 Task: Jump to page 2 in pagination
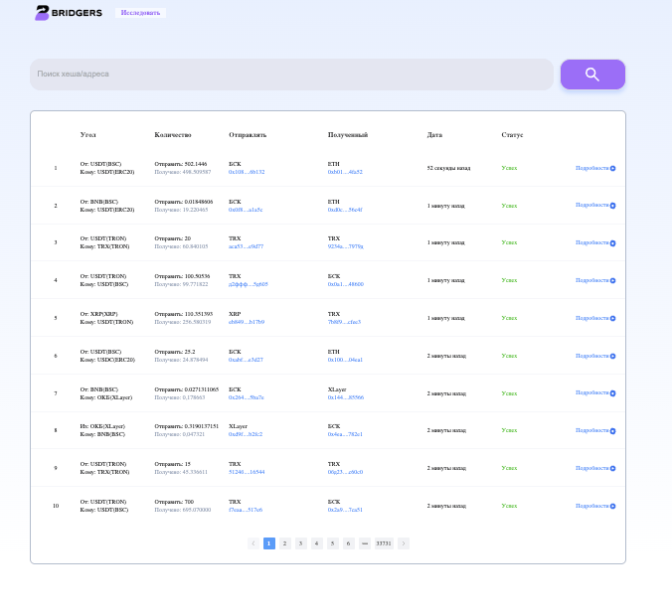pos(284,543)
